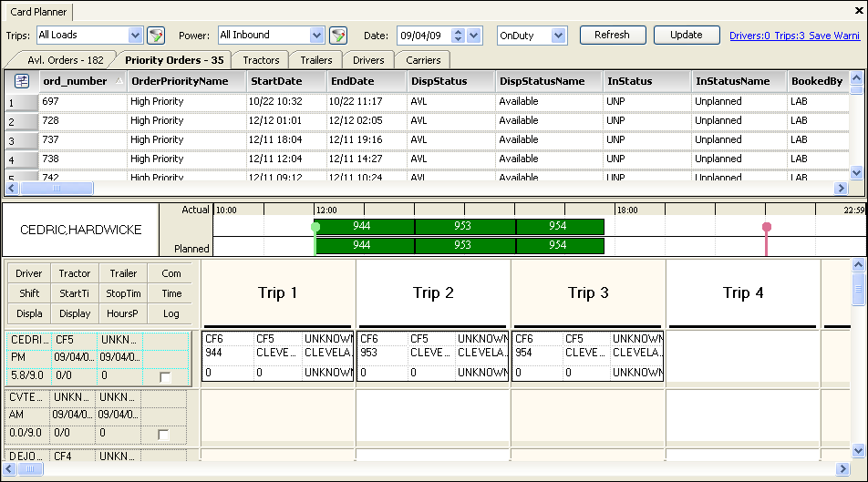Open the date picker dropdown arrow

473,36
